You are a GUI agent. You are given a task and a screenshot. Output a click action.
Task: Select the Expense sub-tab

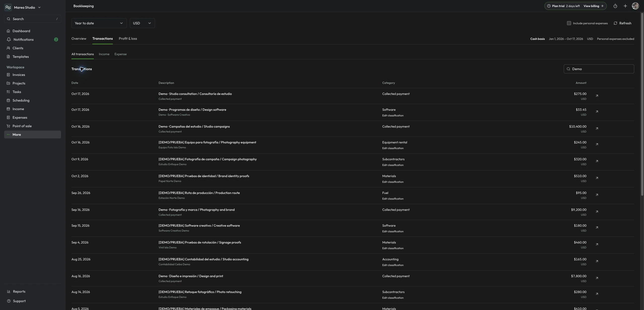120,54
